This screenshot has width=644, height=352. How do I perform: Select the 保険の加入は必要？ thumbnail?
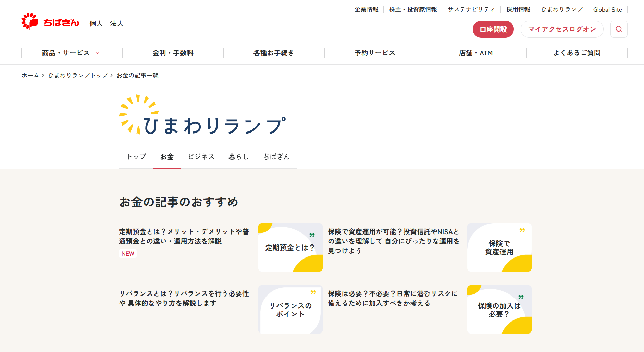tap(499, 310)
